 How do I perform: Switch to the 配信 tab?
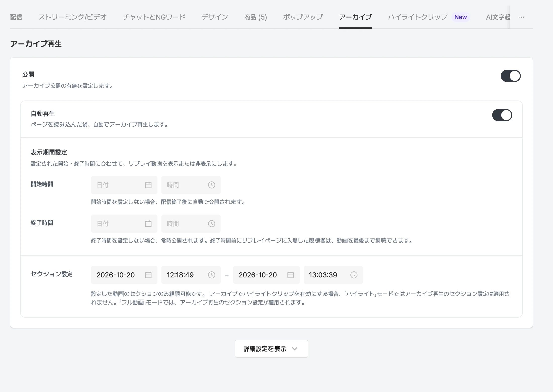(16, 17)
